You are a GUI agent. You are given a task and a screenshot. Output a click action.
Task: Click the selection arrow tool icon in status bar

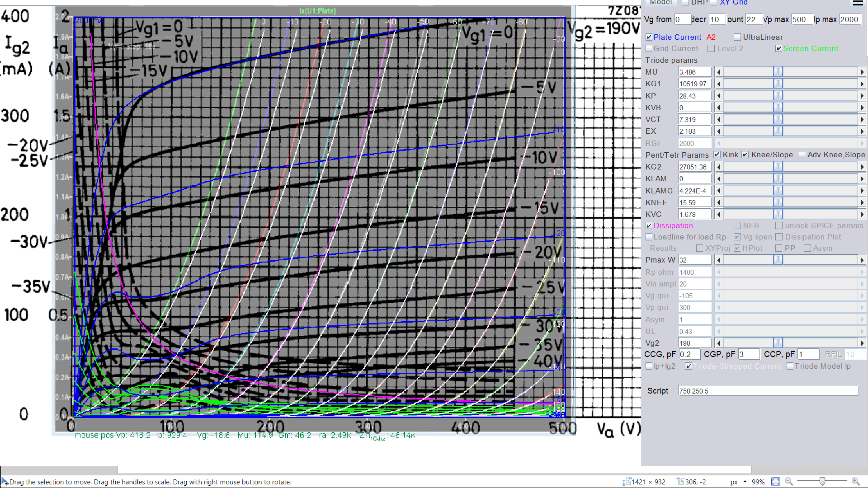pos(5,482)
